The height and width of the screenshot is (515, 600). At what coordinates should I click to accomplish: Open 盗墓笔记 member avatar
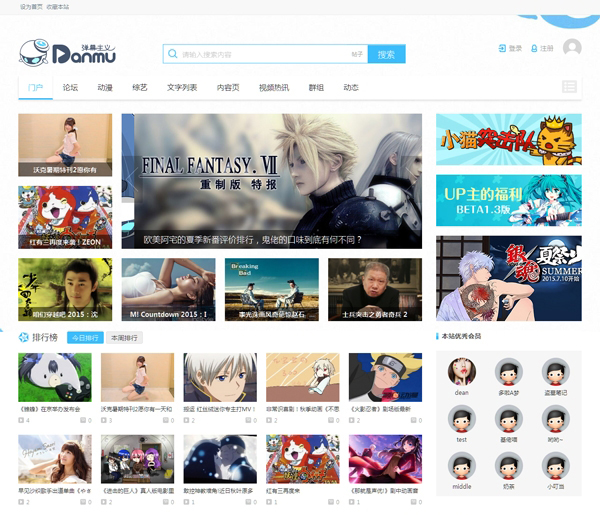coord(556,371)
